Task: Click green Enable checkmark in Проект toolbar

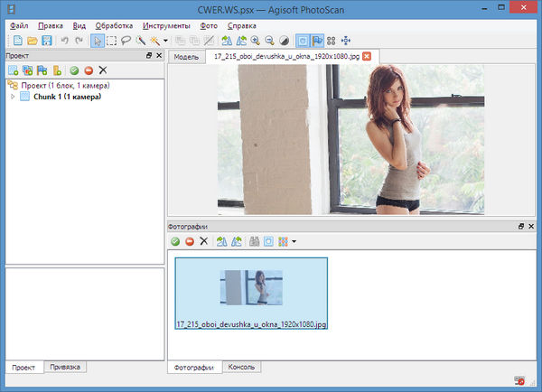Action: 74,70
